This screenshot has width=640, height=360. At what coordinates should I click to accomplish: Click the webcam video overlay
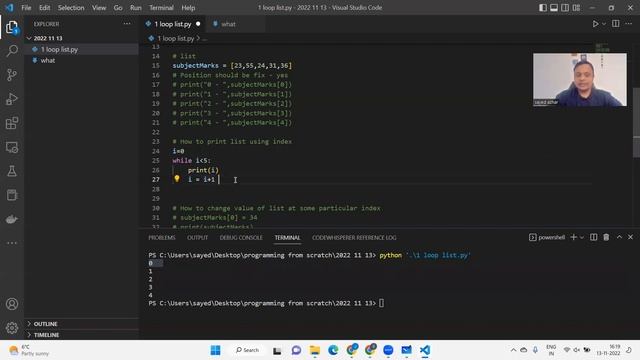[x=580, y=80]
